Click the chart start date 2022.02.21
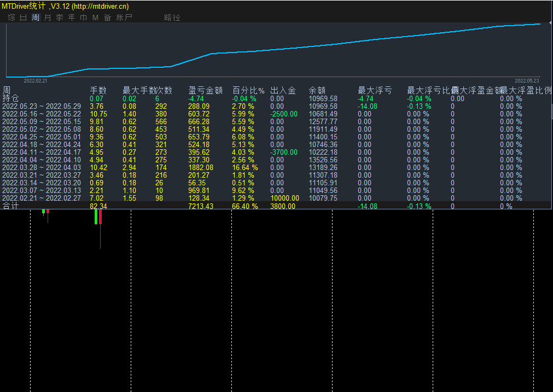553x392 pixels. 35,81
